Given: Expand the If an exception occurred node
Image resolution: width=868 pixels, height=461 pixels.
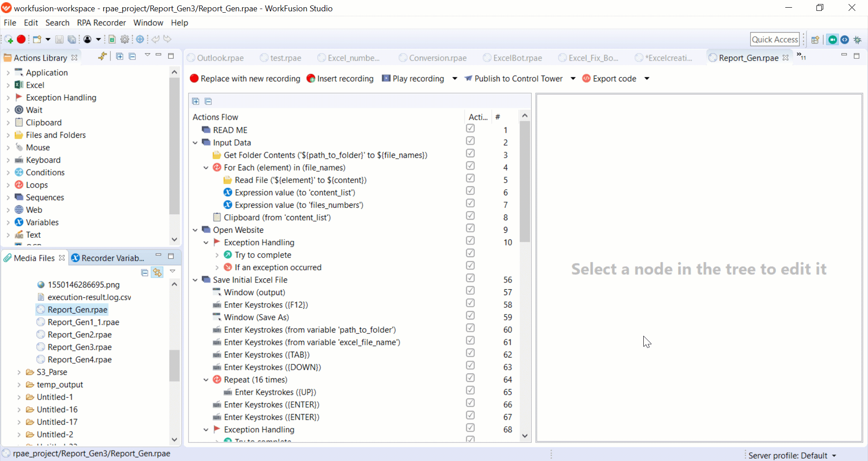Looking at the screenshot, I should coord(217,268).
